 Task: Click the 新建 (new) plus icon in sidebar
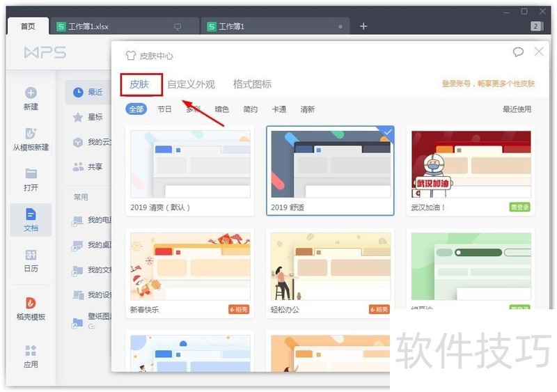(x=31, y=93)
